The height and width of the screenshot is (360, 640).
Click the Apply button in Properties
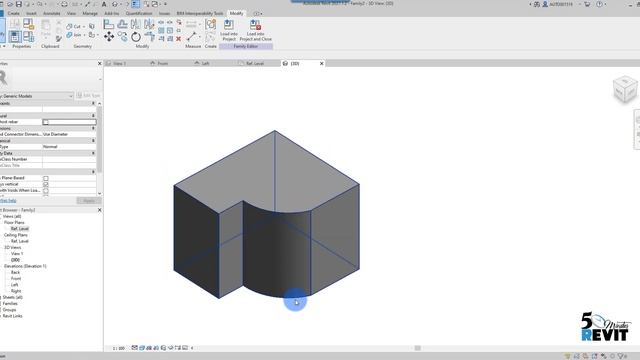[89, 200]
